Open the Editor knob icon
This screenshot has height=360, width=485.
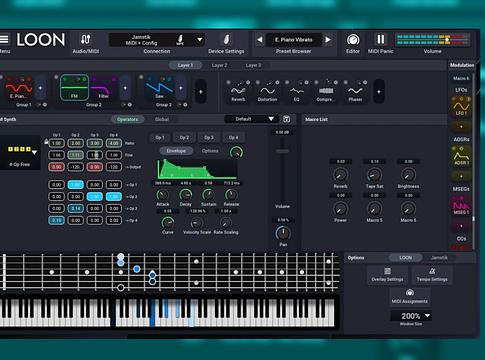coord(353,40)
